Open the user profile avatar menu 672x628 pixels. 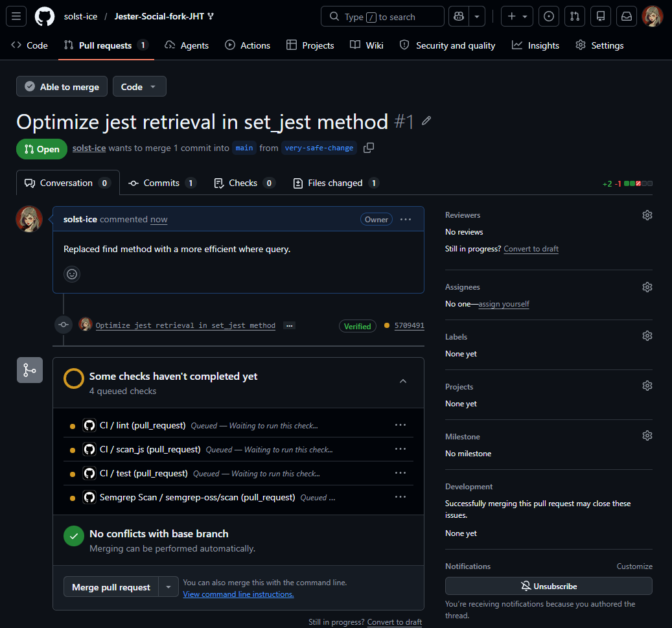(653, 16)
